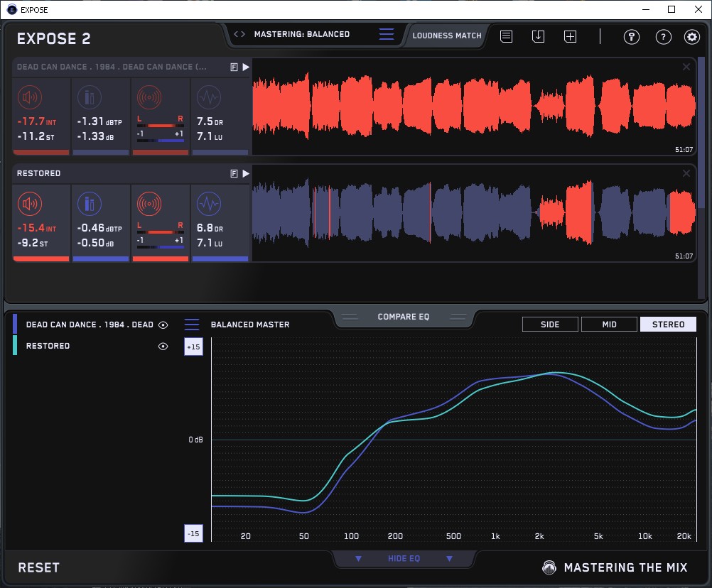Click the Restored track waveform display

[x=474, y=213]
